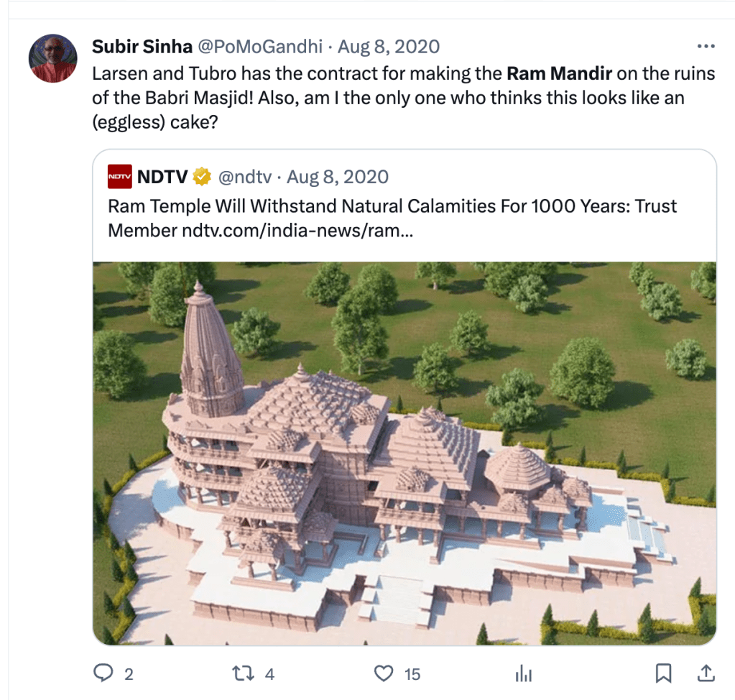Viewport: 735px width, 700px height.
Task: Click the timestamp next to @ndtv
Action: click(338, 177)
